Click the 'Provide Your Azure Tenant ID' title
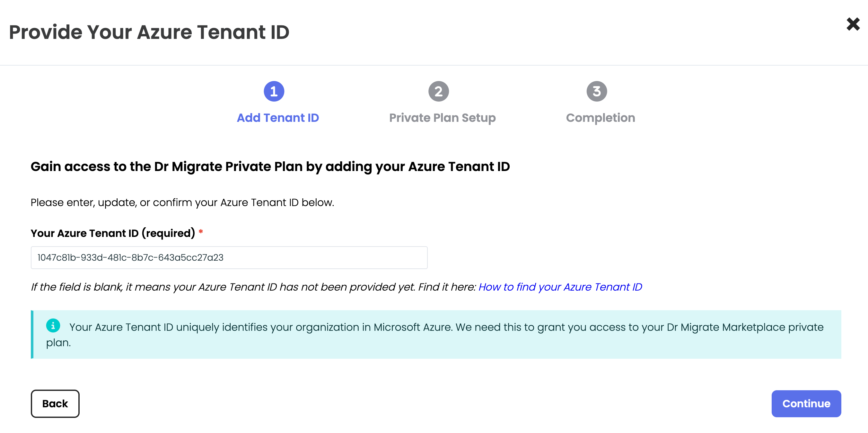 149,32
